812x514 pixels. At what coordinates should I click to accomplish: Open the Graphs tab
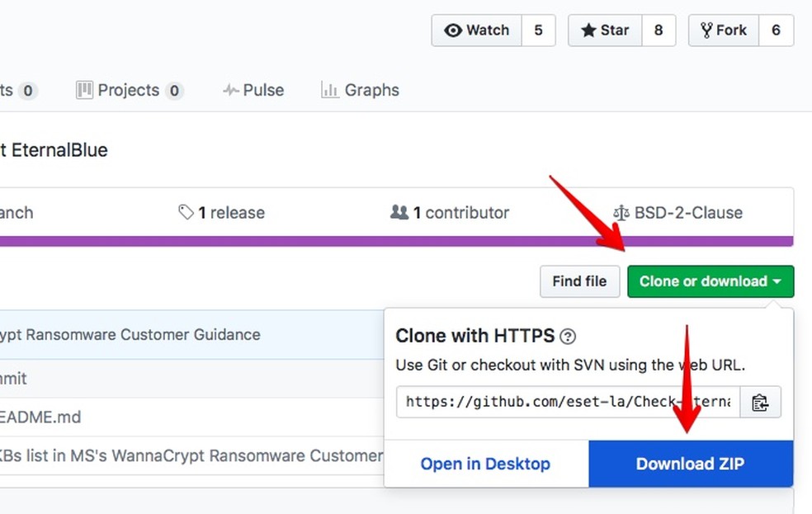(360, 90)
